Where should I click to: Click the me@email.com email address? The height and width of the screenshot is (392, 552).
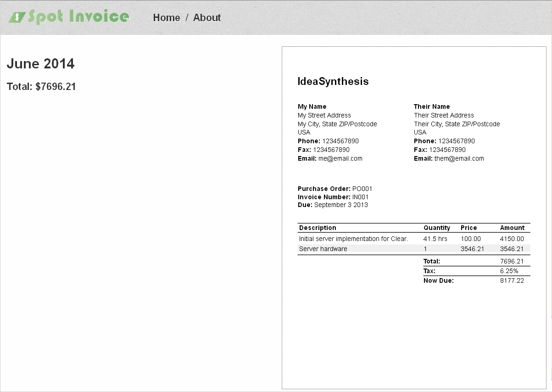340,158
